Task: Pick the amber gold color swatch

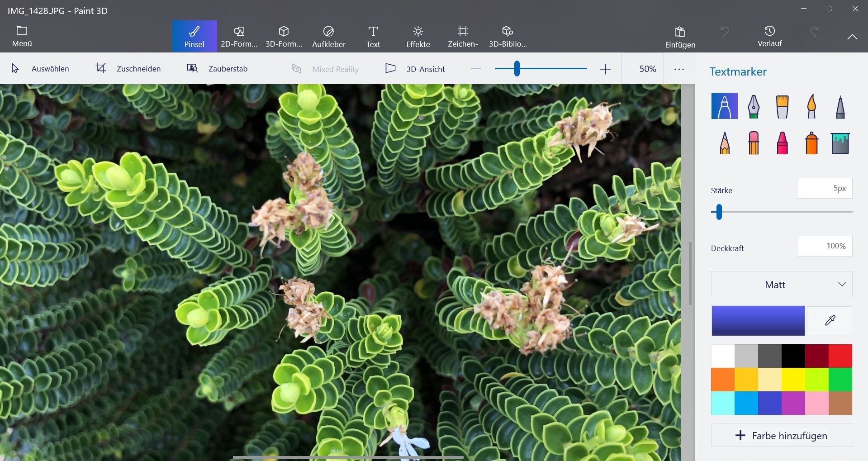Action: point(746,380)
